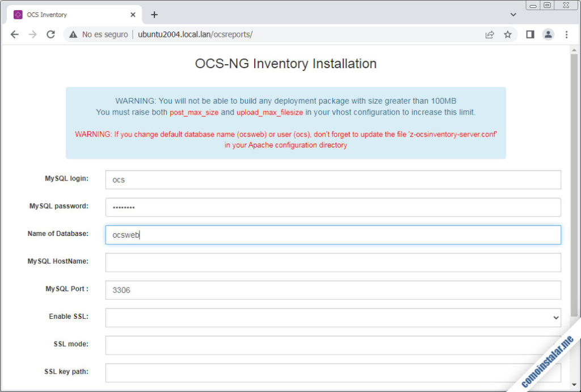581x392 pixels.
Task: Click the share icon in the address bar
Action: 489,34
